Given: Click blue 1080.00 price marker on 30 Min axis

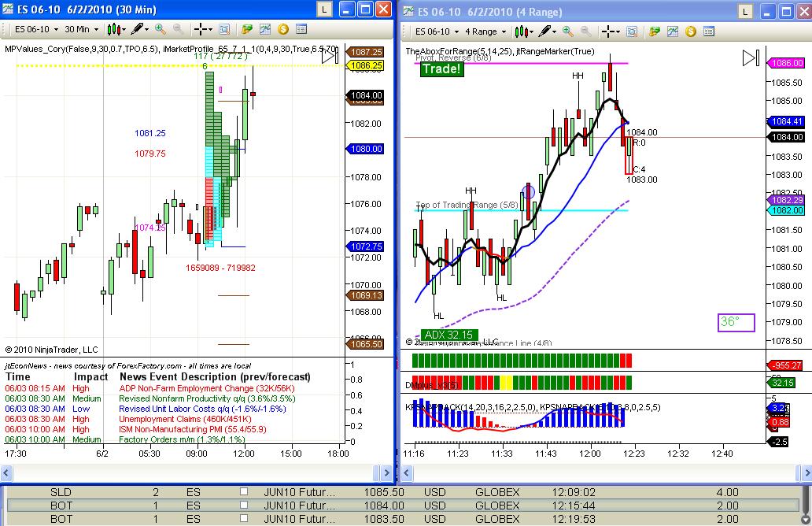Looking at the screenshot, I should (x=365, y=149).
